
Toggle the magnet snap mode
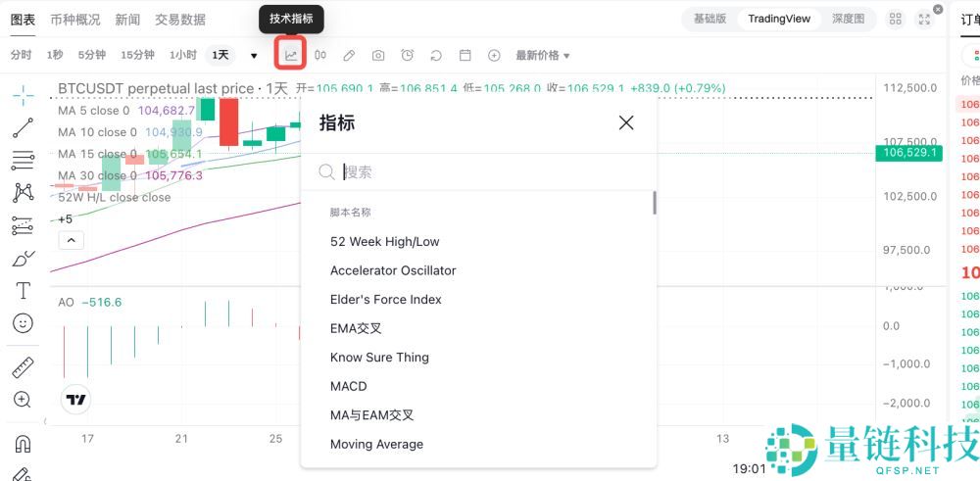[24, 444]
